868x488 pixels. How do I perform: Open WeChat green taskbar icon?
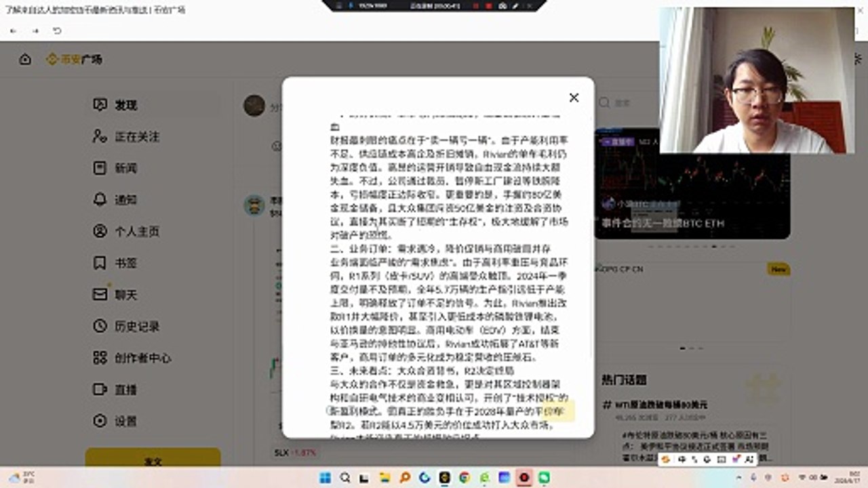tap(544, 477)
